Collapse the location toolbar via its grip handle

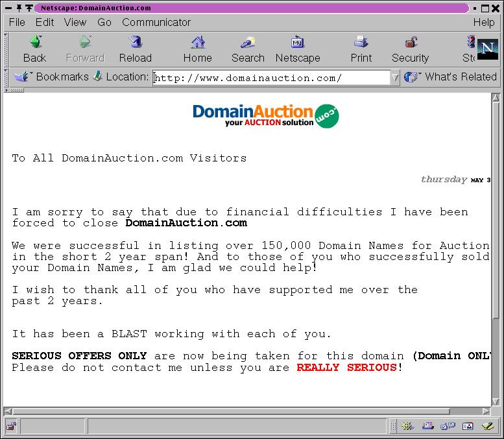pos(6,77)
